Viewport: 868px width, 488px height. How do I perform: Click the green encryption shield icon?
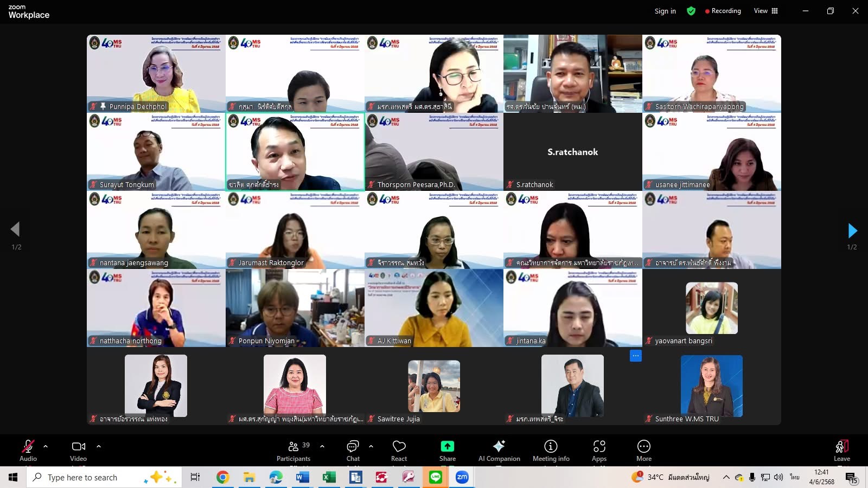[691, 11]
